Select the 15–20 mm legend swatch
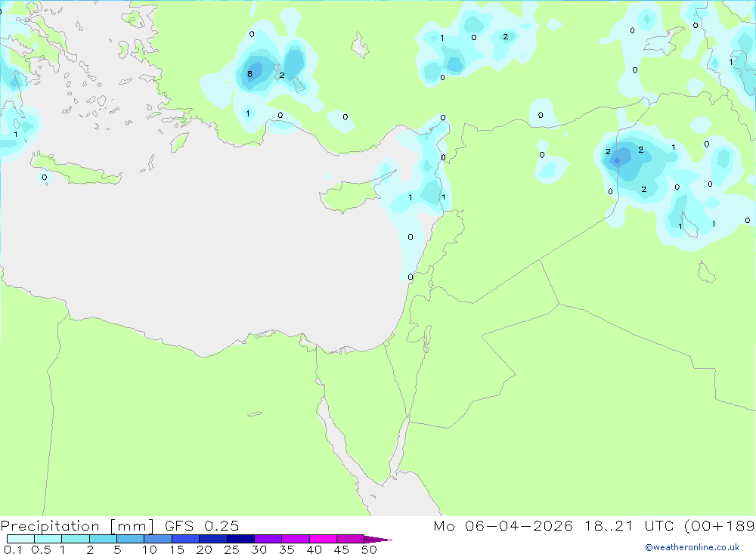This screenshot has width=756, height=554. pos(186,539)
